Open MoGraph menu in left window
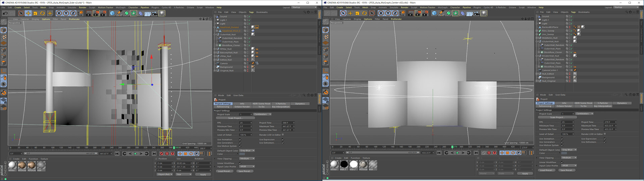Screen dimensions: 644x181 pyautogui.click(x=120, y=7)
